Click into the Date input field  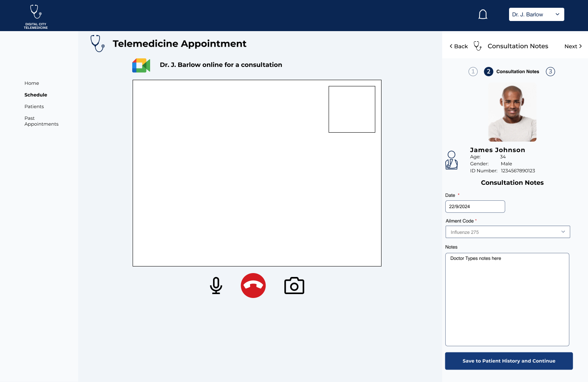475,207
